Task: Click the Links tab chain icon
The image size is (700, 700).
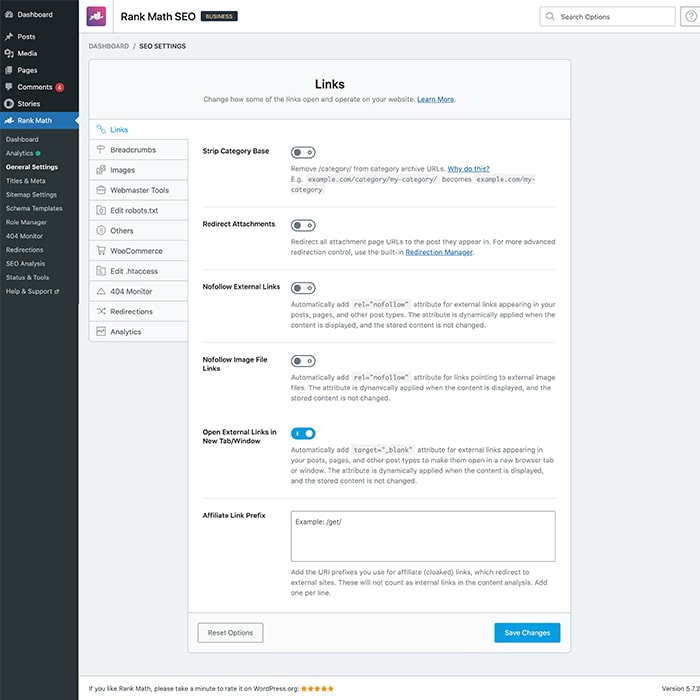Action: click(x=101, y=129)
